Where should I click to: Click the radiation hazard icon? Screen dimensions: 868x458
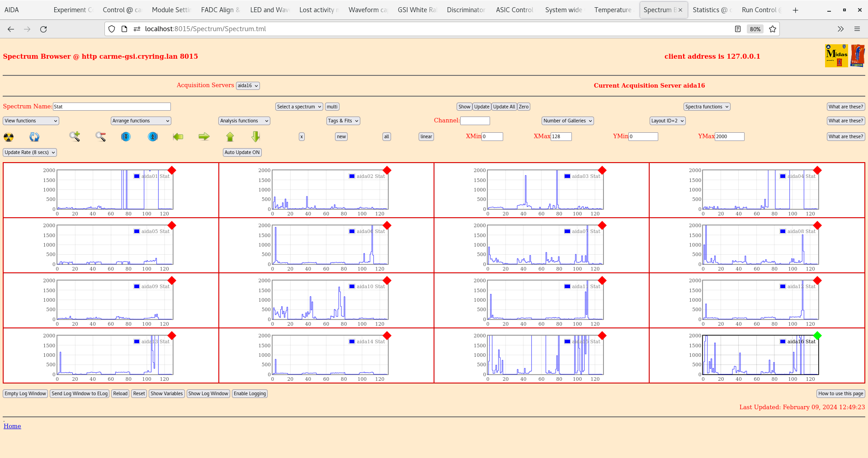click(9, 137)
